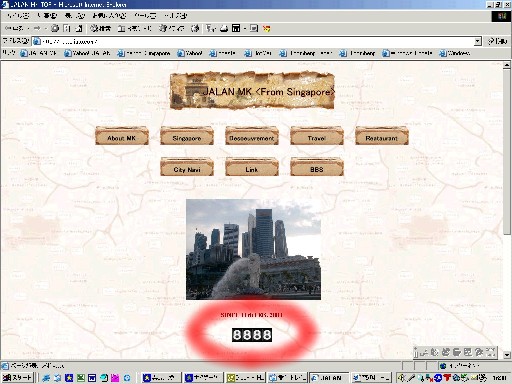
Task: Open the About MK page button
Action: pyautogui.click(x=122, y=136)
